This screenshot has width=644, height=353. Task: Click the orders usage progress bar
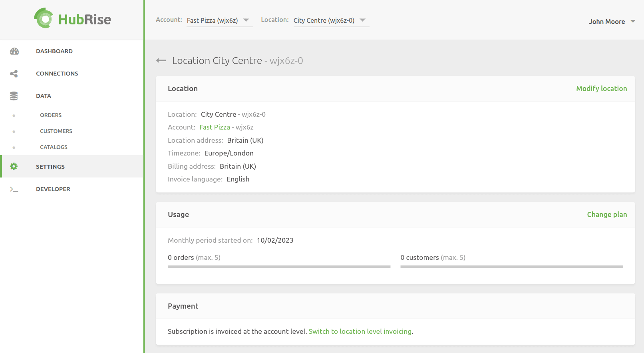pyautogui.click(x=279, y=267)
